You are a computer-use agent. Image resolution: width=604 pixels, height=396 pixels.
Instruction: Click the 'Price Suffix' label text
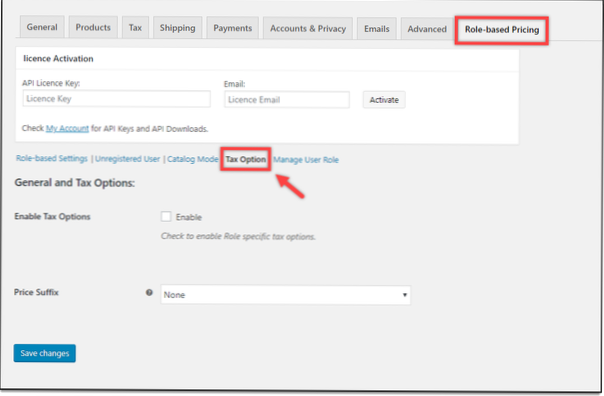pyautogui.click(x=36, y=292)
